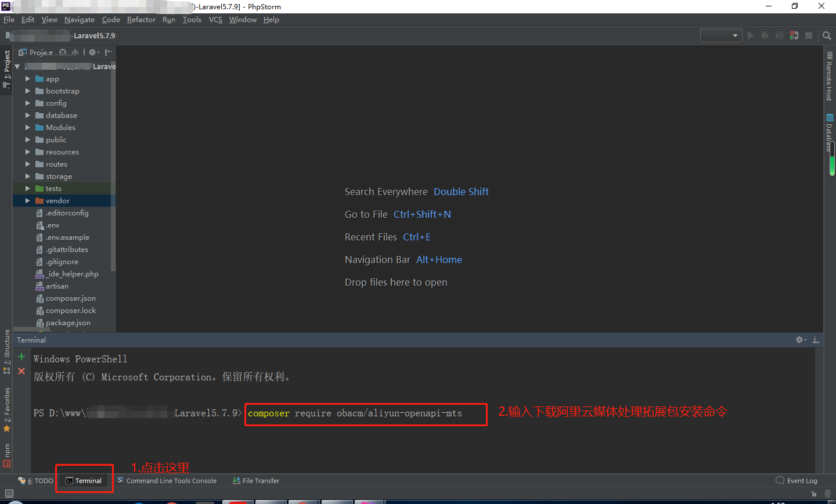
Task: Select the .gitignore file
Action: (x=62, y=262)
